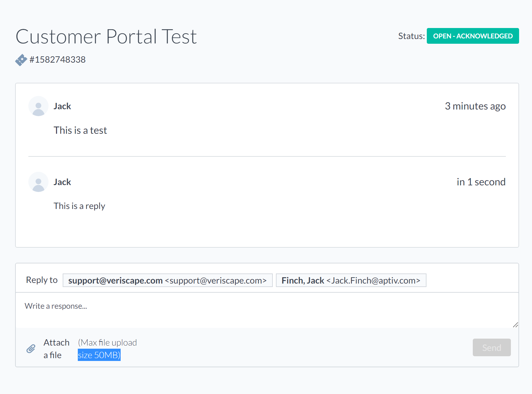Screen dimensions: 532x394
Task: Click the textarea resize handle
Action: (515, 325)
